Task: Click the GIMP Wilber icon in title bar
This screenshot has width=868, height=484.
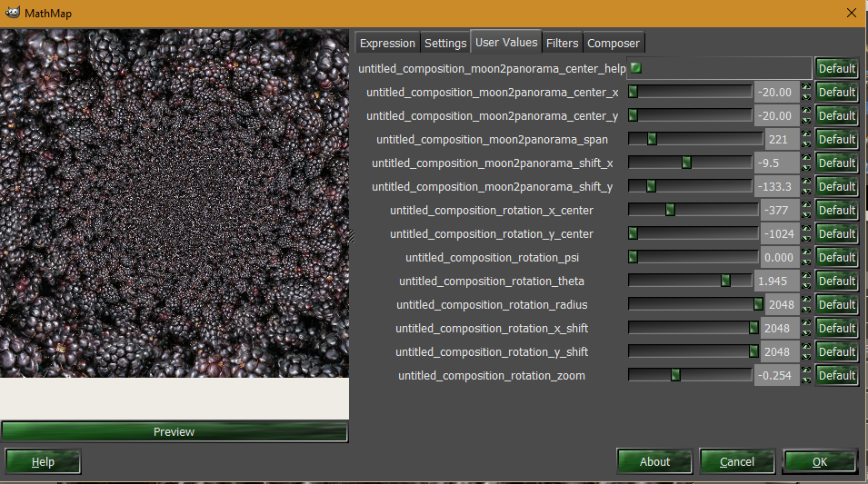Action: click(12, 12)
